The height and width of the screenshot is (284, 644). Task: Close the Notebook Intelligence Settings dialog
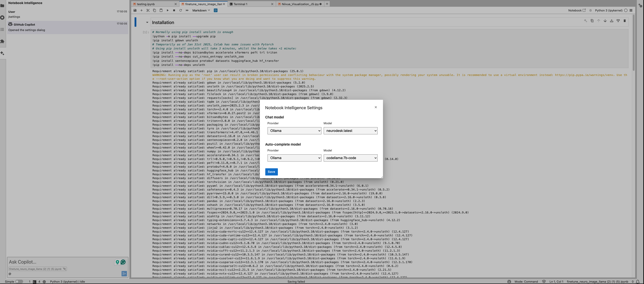tap(376, 107)
